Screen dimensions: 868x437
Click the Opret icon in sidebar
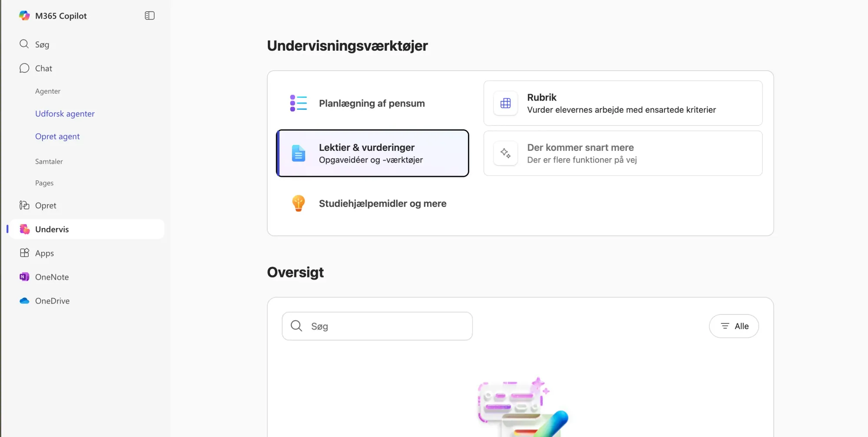[24, 205]
